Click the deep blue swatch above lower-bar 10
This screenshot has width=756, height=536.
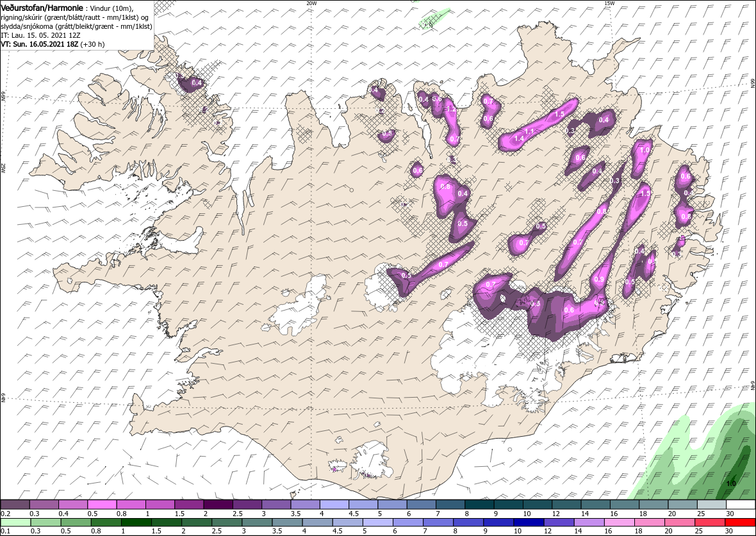pyautogui.click(x=529, y=523)
